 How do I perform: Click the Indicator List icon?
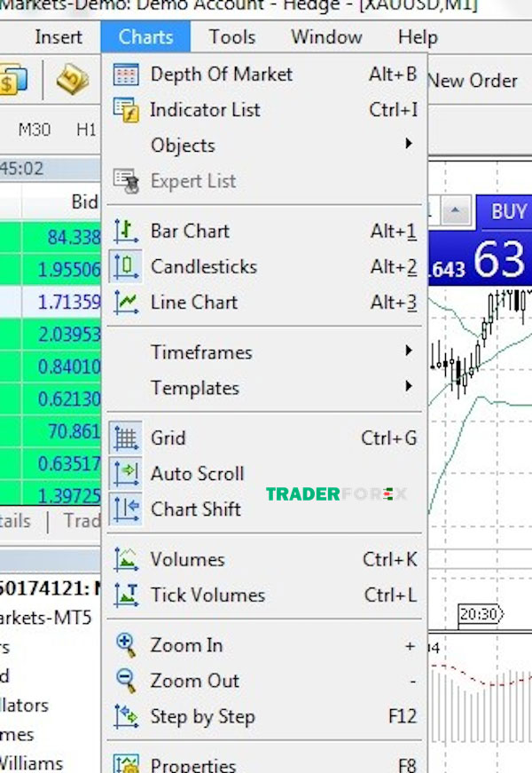[x=126, y=109]
